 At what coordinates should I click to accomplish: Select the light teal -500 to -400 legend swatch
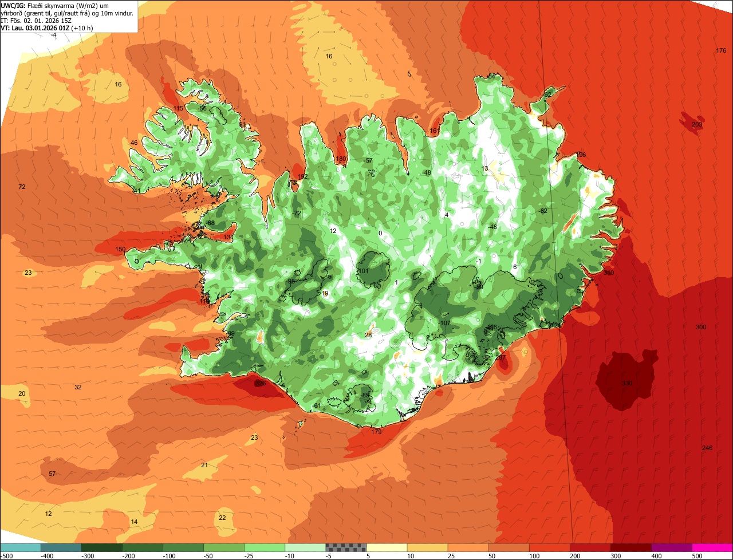click(x=20, y=547)
